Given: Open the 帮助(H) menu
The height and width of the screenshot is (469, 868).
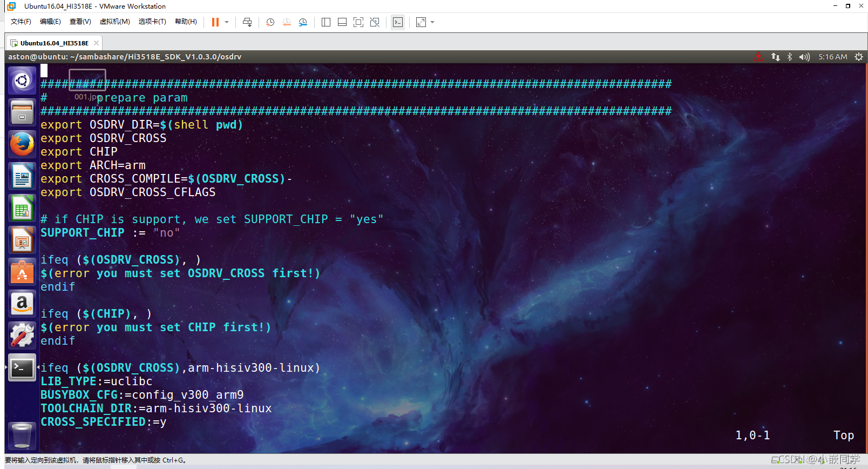Looking at the screenshot, I should pyautogui.click(x=186, y=22).
